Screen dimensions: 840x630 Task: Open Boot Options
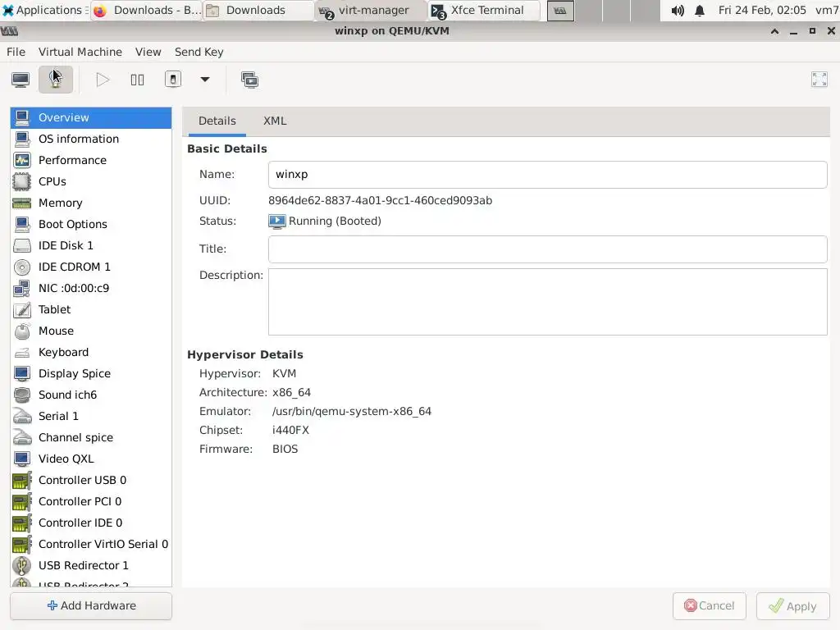click(x=91, y=224)
